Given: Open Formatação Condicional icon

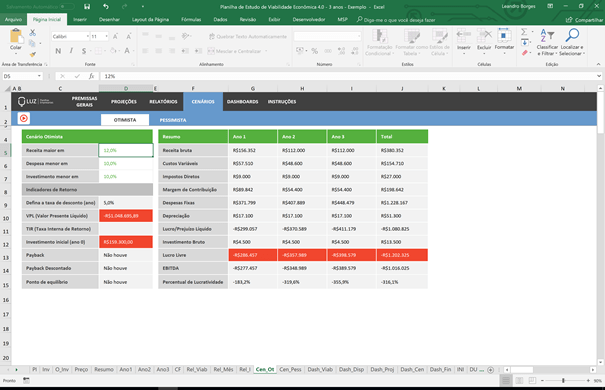Looking at the screenshot, I should point(380,36).
